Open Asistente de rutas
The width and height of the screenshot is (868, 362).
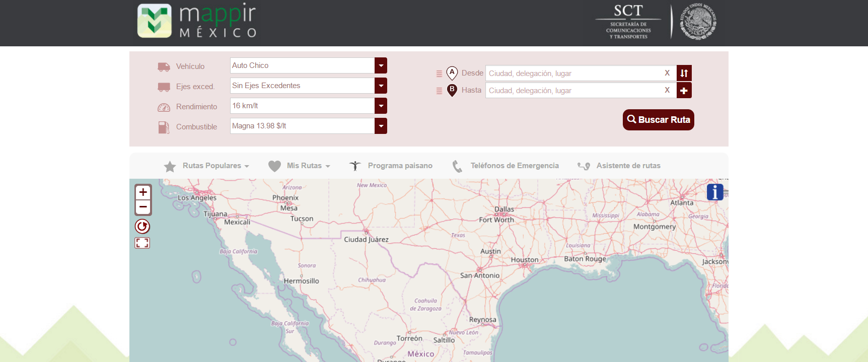tap(628, 166)
